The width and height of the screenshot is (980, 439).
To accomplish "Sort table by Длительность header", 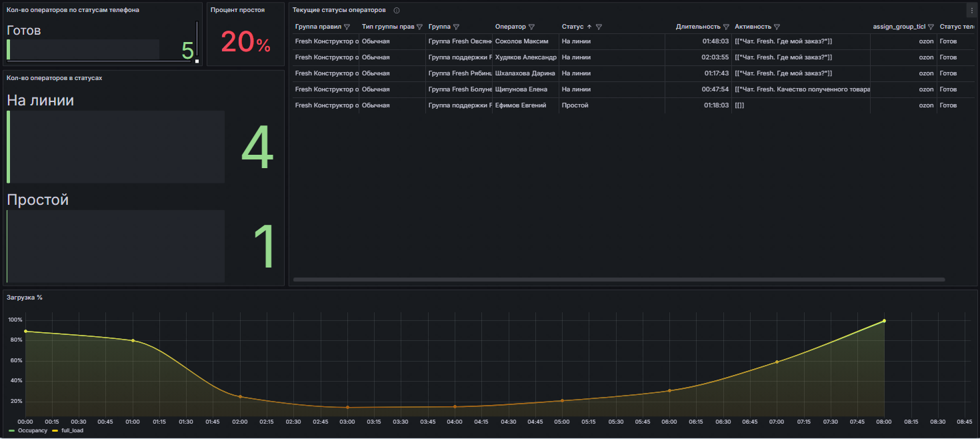I will click(697, 27).
